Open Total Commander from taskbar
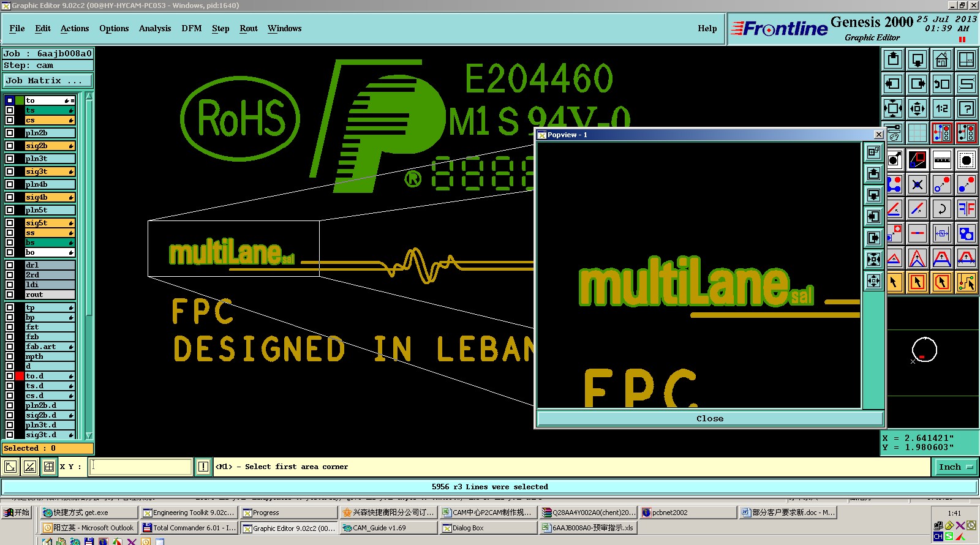This screenshot has width=980, height=545. 189,528
